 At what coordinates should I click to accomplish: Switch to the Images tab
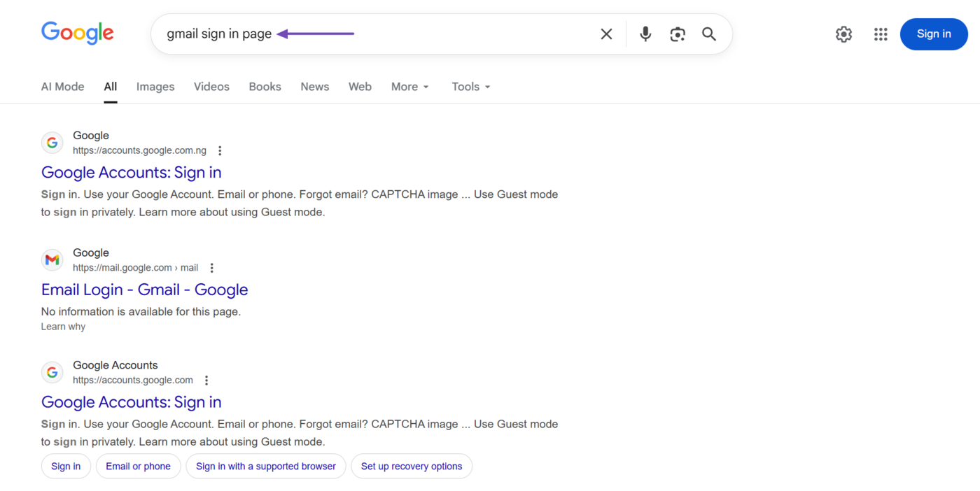click(x=155, y=86)
